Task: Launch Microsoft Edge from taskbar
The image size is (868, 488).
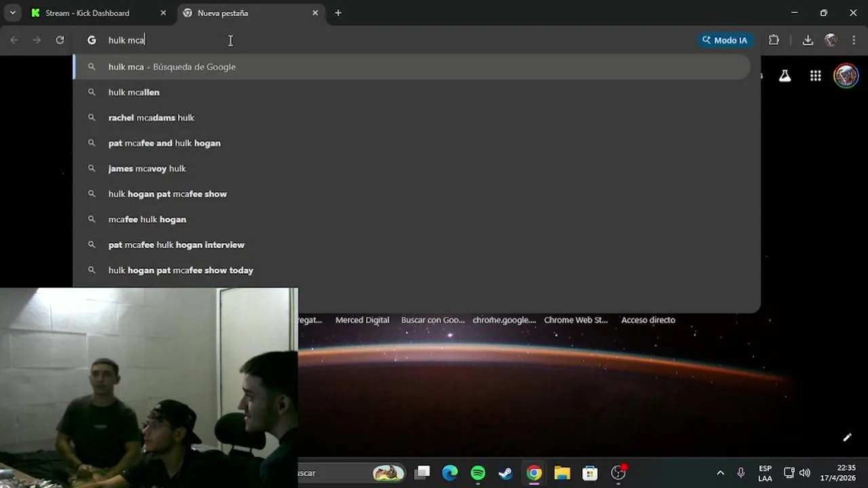Action: 450,472
